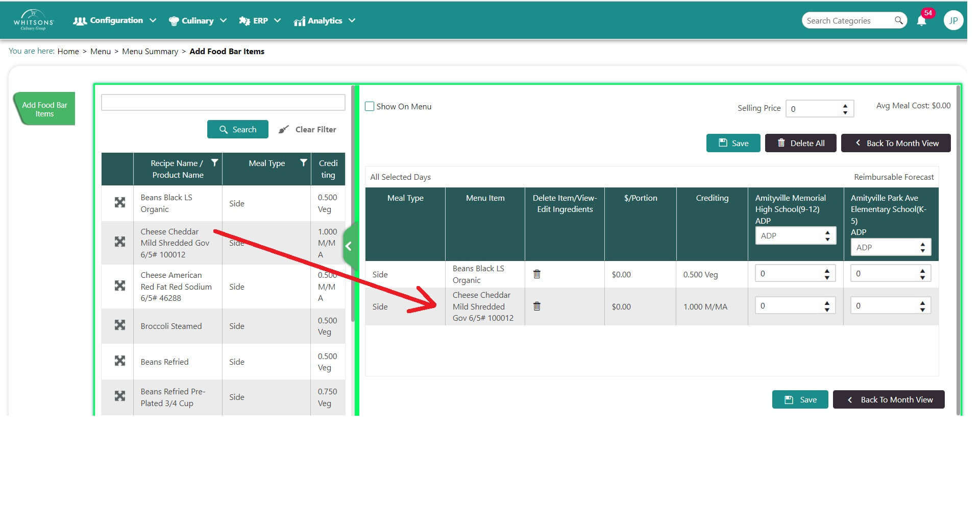The height and width of the screenshot is (522, 980).
Task: Click move icon beside Broccoli Steamed
Action: (x=120, y=325)
